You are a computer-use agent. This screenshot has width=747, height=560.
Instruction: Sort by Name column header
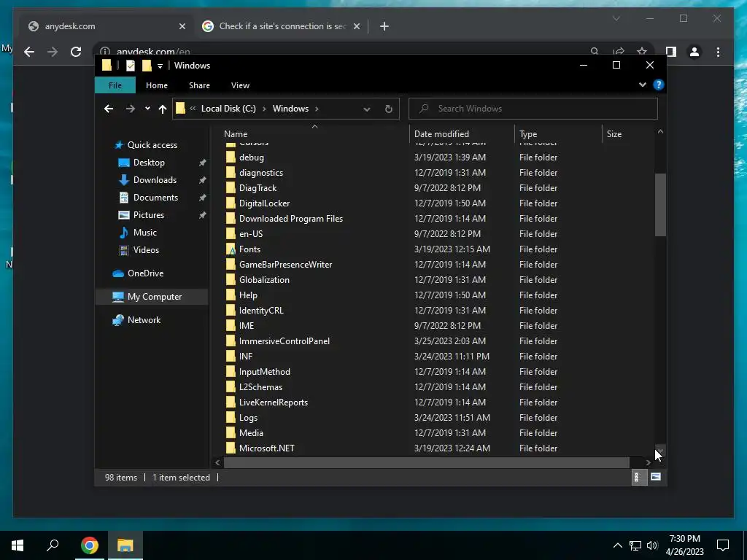236,134
